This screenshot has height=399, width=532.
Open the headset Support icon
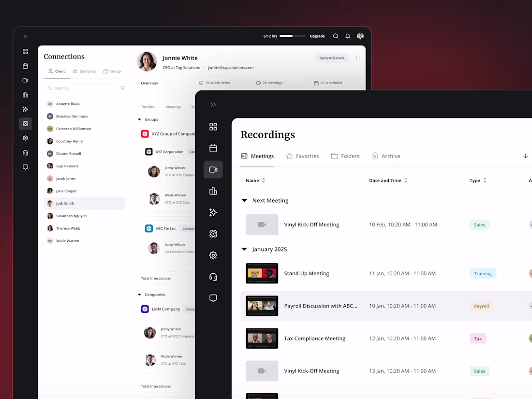213,276
